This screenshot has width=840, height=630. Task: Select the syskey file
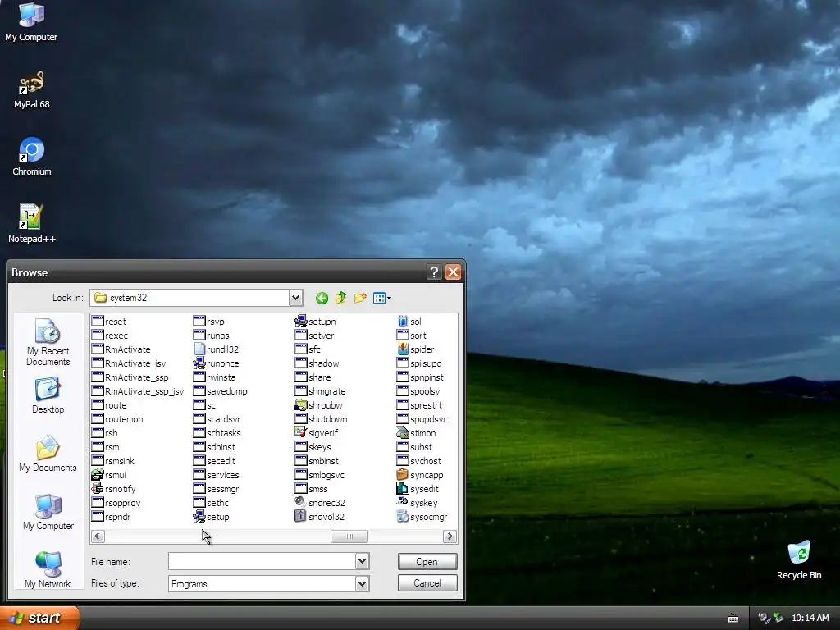pos(418,503)
